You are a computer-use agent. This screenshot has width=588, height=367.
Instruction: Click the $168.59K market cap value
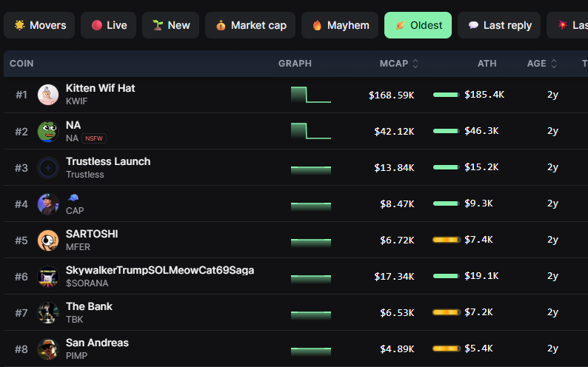[391, 95]
